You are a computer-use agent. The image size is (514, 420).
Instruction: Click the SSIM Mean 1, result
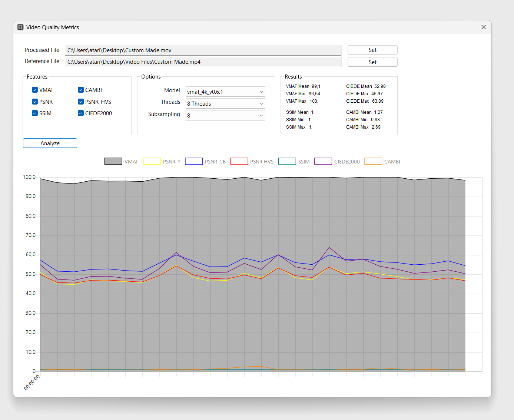300,112
